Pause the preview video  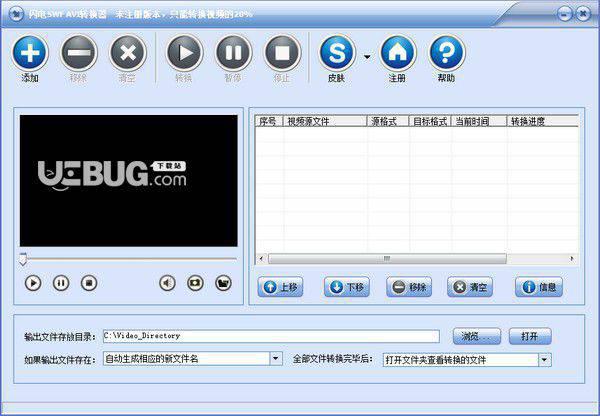(x=61, y=283)
